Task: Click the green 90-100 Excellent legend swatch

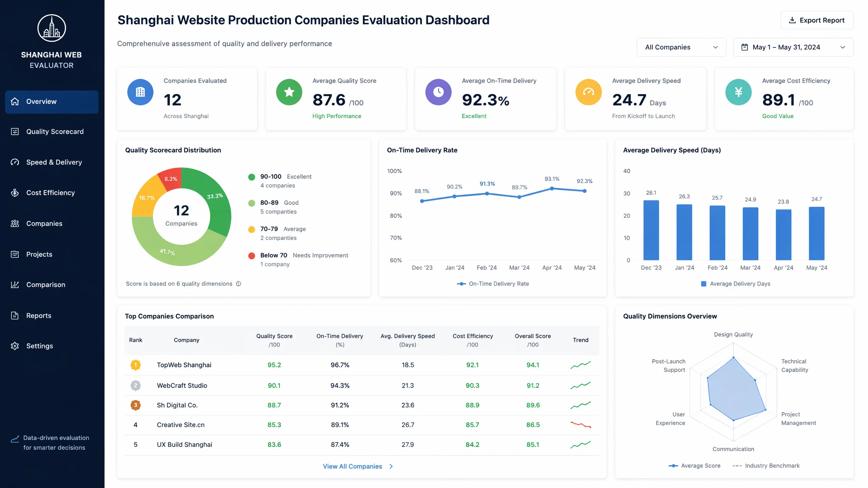Action: 251,177
